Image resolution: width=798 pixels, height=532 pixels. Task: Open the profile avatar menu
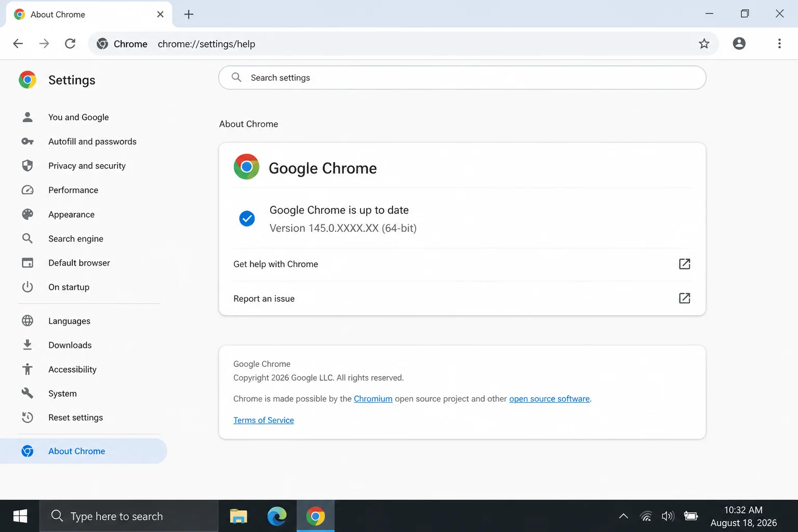tap(739, 44)
